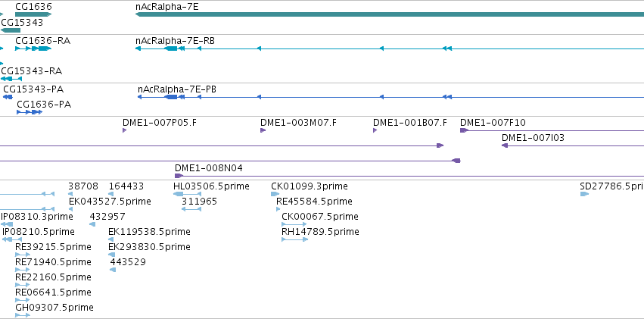
Task: Click the DME1-008N04 feature start block
Action: (179, 176)
